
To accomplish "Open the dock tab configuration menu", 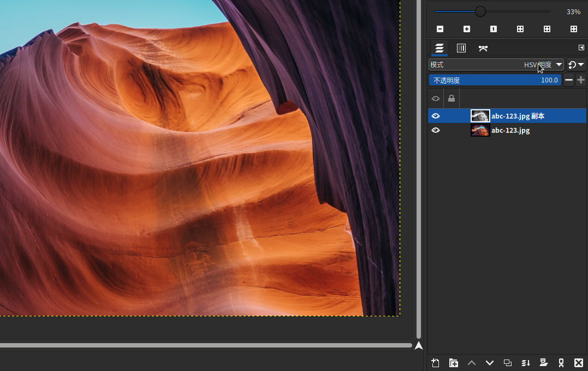I will tap(581, 48).
